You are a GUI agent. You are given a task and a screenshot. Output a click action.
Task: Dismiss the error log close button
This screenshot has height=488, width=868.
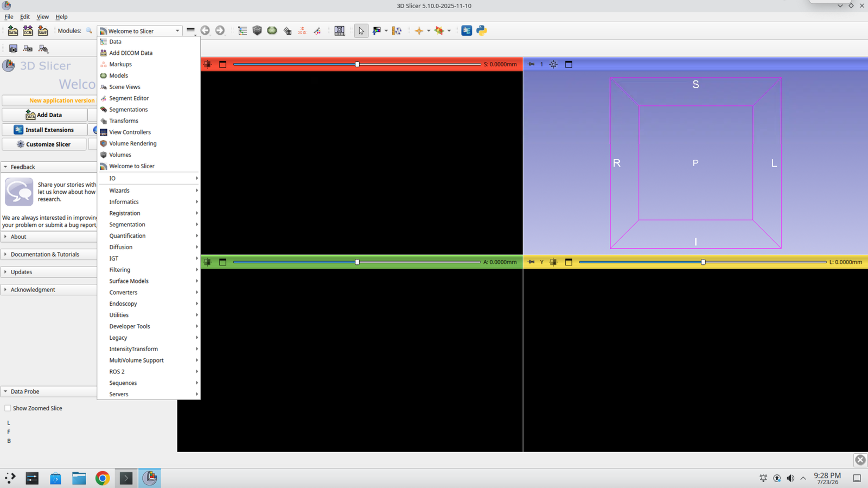[860, 460]
